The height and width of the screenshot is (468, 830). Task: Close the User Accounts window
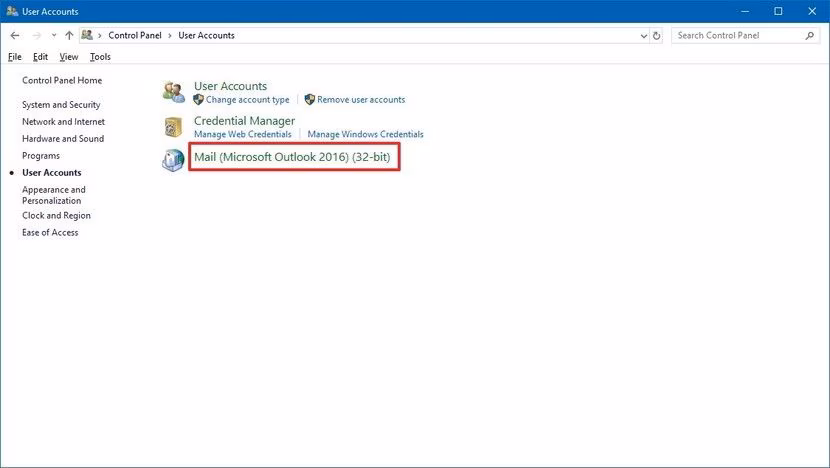click(x=812, y=11)
